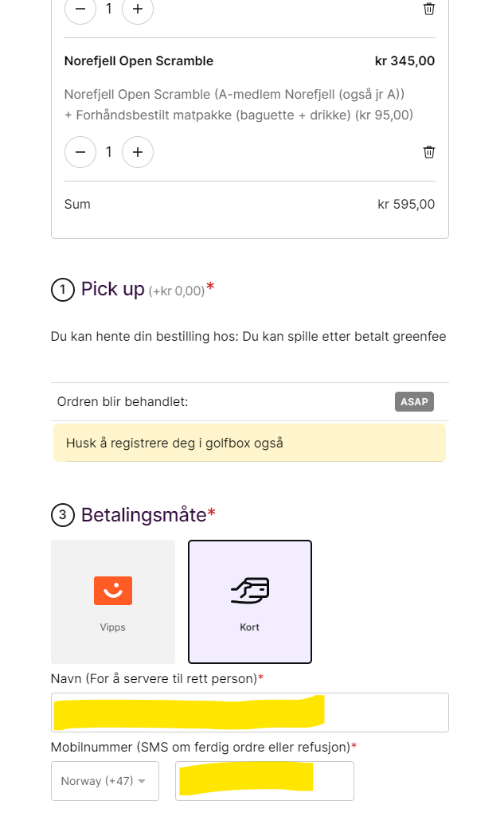
Task: Click the ASAP order time badge
Action: coord(414,402)
